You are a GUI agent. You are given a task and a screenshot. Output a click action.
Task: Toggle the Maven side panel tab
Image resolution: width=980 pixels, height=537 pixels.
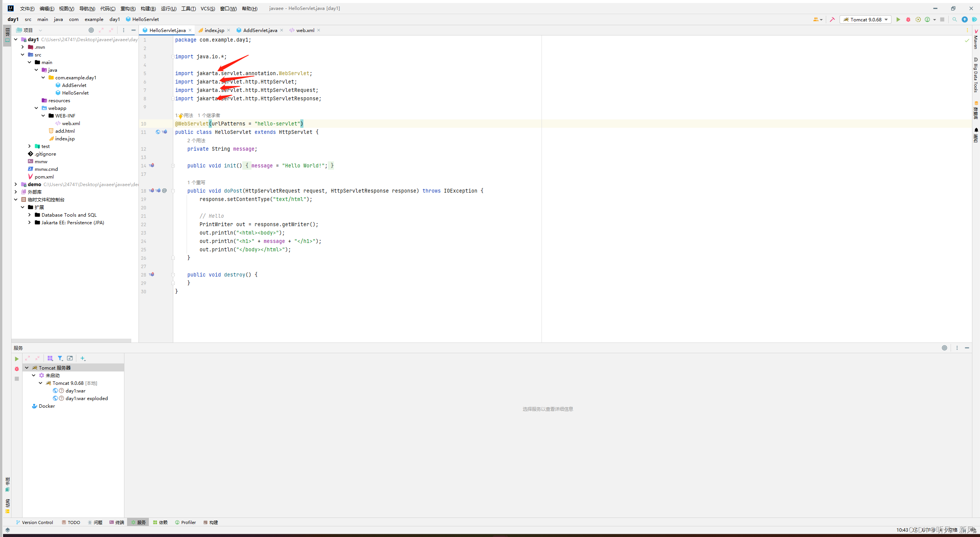pos(976,39)
